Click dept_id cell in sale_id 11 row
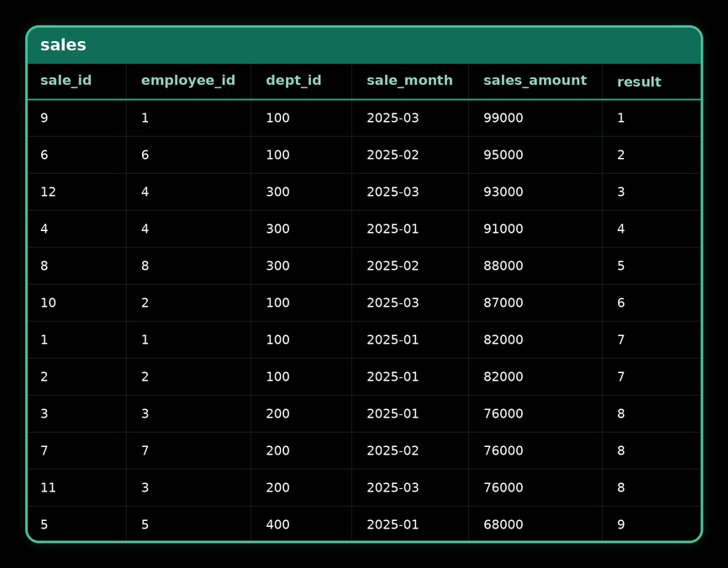The height and width of the screenshot is (568, 728). tap(277, 487)
